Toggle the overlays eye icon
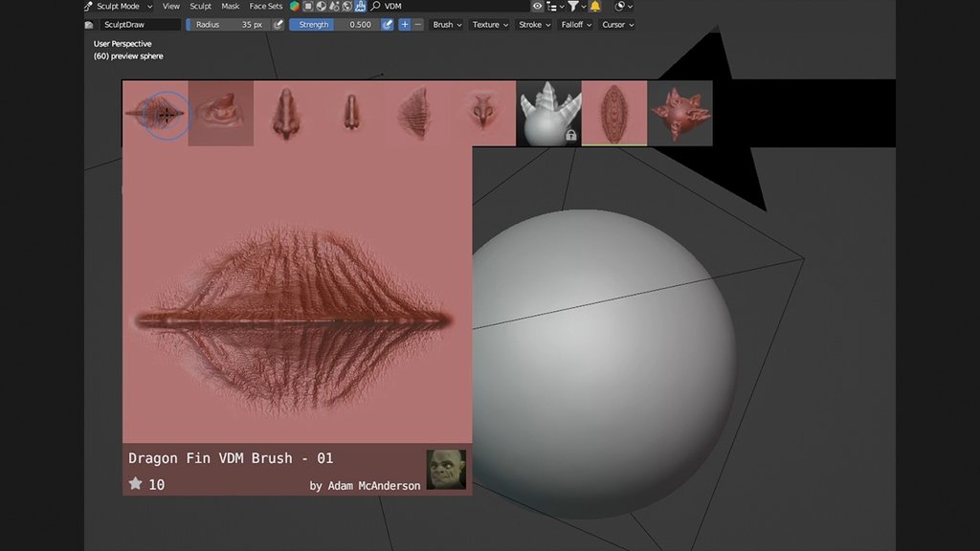Viewport: 980px width, 551px height. pyautogui.click(x=537, y=6)
